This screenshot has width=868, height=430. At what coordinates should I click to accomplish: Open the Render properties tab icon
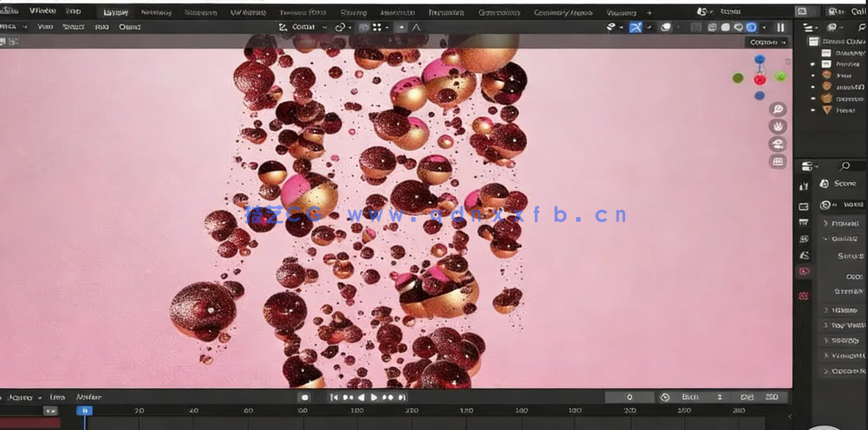(803, 184)
